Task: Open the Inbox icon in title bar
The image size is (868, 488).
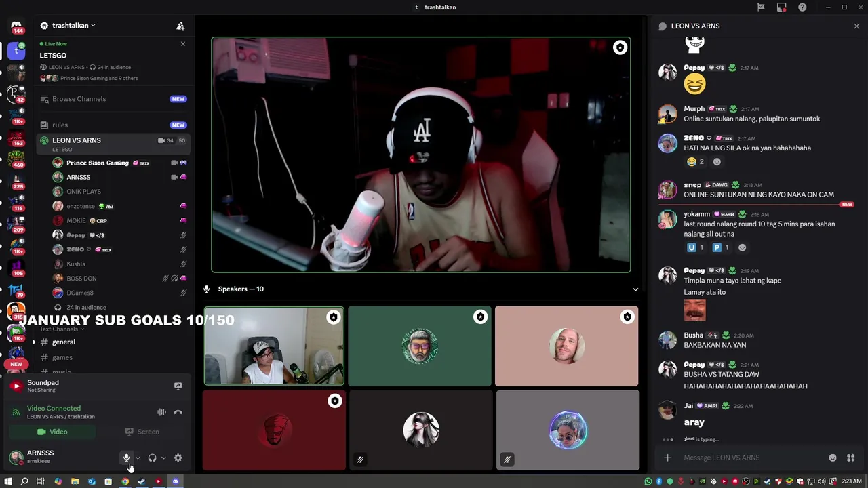Action: 782,7
